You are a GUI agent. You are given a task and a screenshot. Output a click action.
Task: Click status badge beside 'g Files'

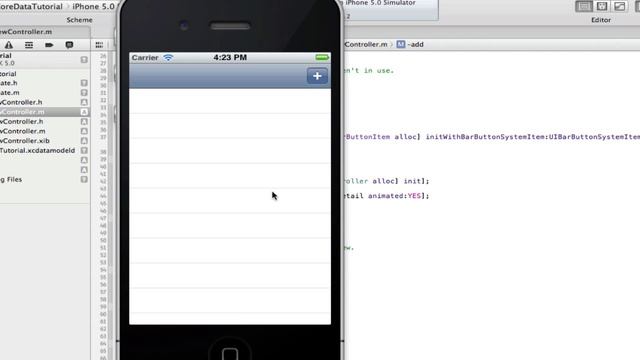tap(84, 180)
